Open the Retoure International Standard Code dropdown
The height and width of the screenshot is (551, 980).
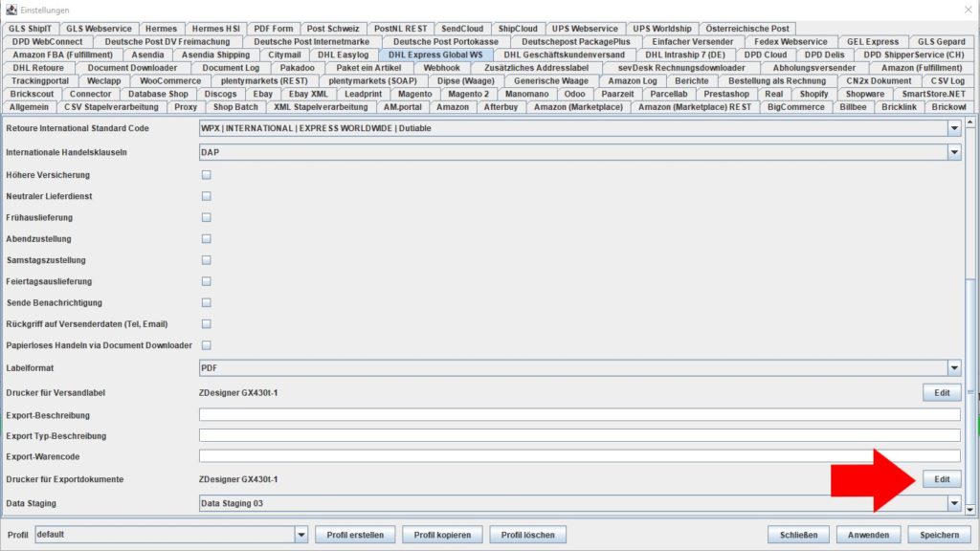[954, 128]
